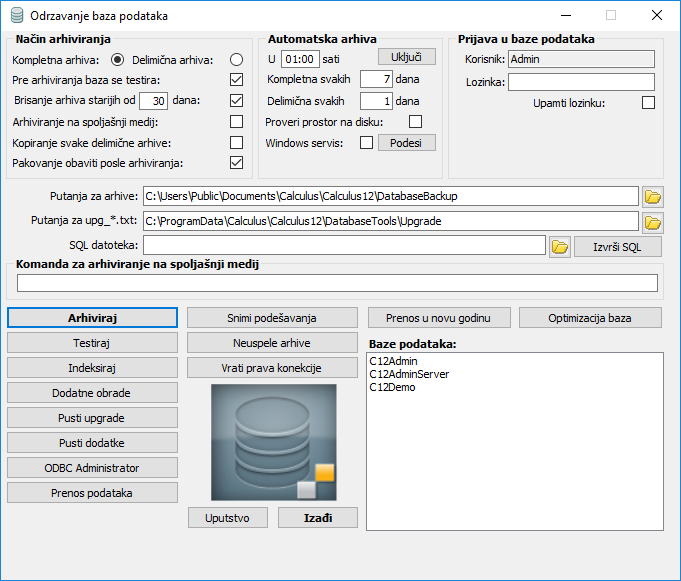Click the Lozinka password field

coord(580,82)
